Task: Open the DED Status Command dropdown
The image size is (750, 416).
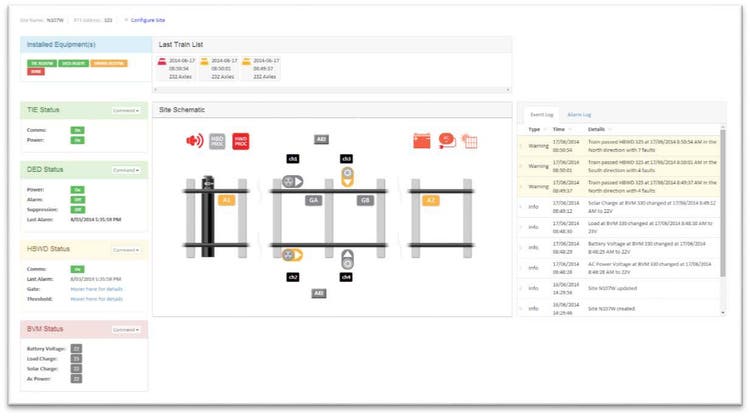Action: (126, 170)
